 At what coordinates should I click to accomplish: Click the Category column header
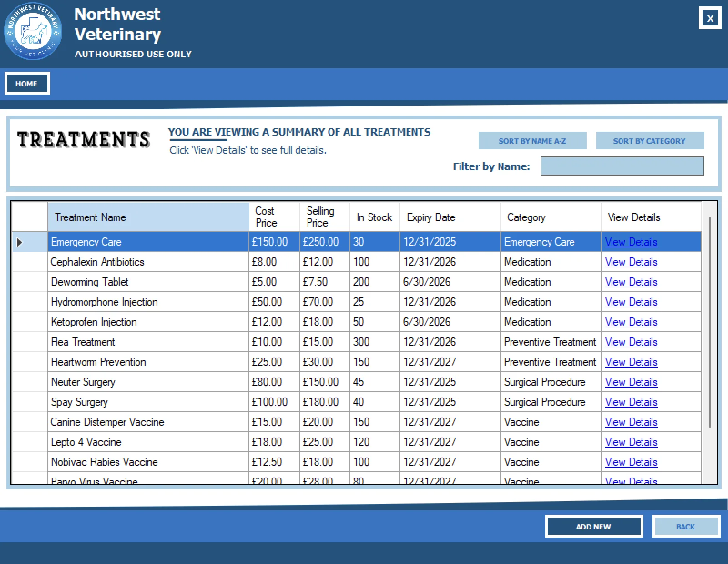point(551,217)
